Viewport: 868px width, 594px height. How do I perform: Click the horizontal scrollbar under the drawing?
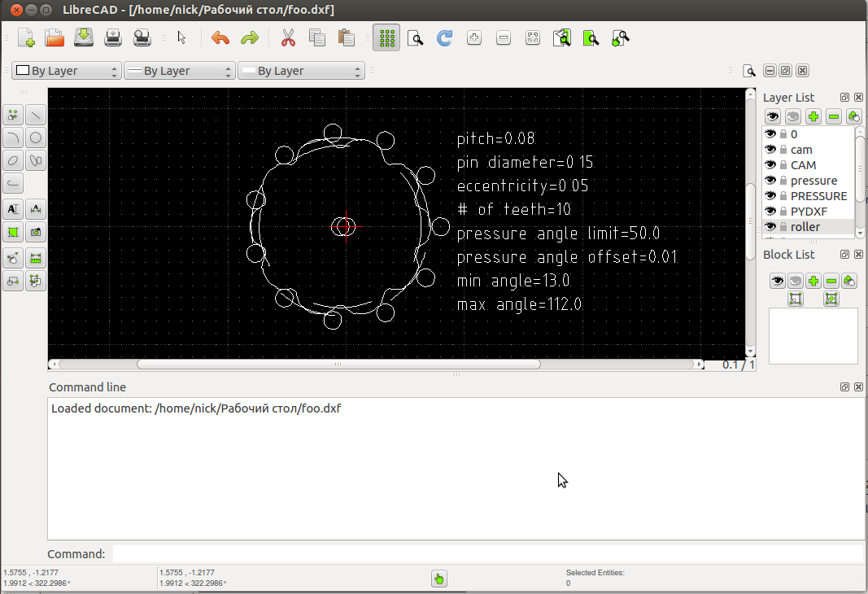tap(338, 365)
